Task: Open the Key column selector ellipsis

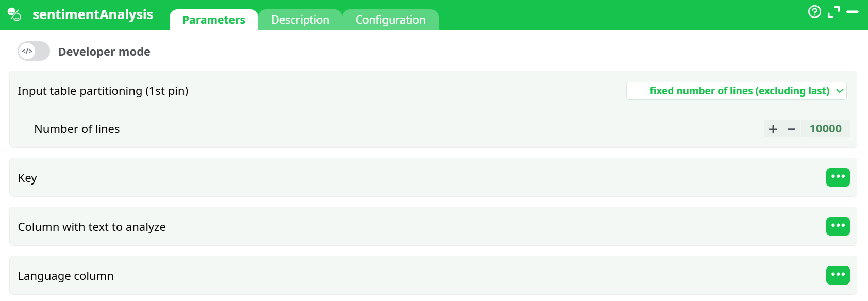Action: point(838,177)
